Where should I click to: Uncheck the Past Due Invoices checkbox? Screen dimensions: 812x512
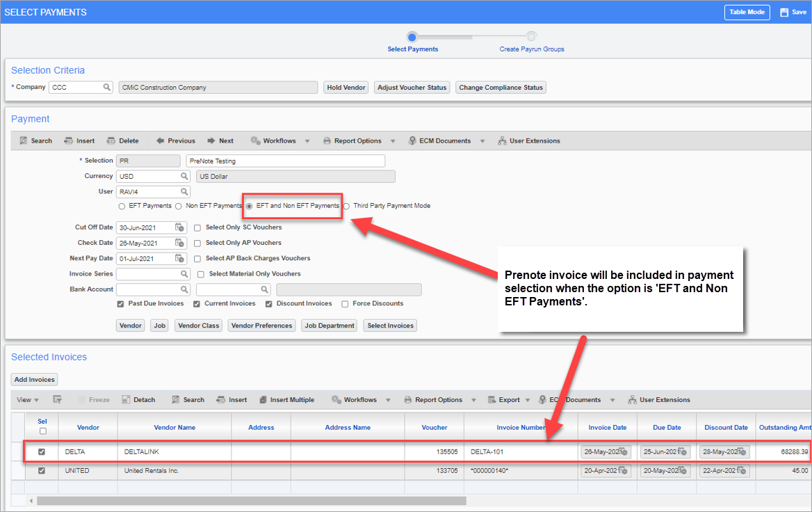(x=121, y=304)
